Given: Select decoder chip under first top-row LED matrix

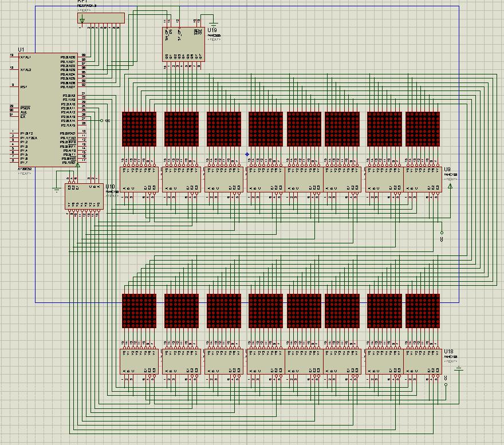Looking at the screenshot, I should [139, 179].
